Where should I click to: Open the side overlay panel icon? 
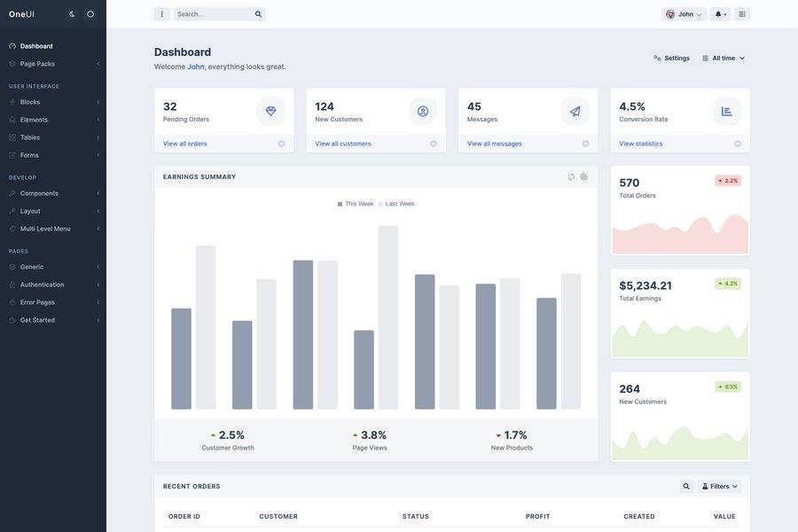(742, 12)
